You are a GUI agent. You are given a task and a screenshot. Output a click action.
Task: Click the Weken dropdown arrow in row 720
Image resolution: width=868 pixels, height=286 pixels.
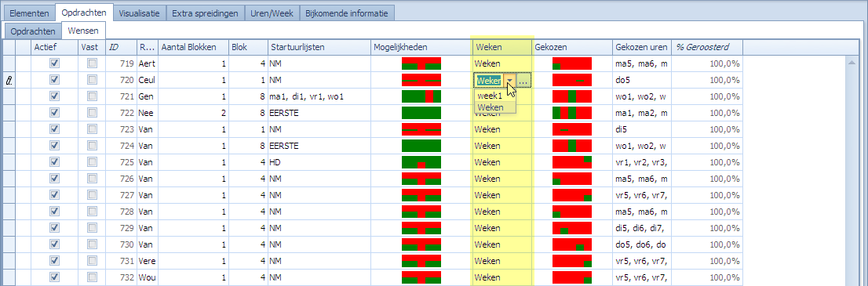pyautogui.click(x=509, y=80)
